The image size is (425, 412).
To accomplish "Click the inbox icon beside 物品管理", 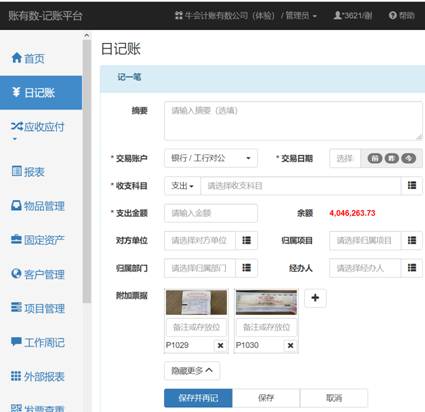I will [x=16, y=205].
